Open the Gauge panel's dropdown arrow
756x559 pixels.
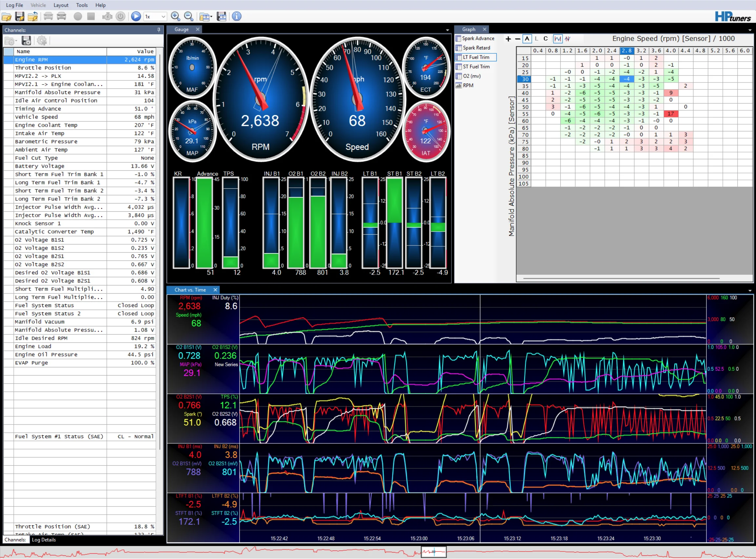coord(447,30)
